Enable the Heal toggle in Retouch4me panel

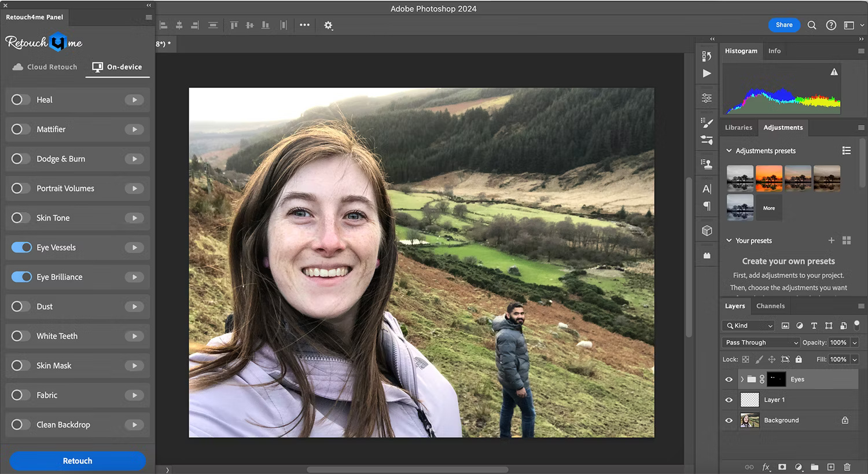coord(21,100)
